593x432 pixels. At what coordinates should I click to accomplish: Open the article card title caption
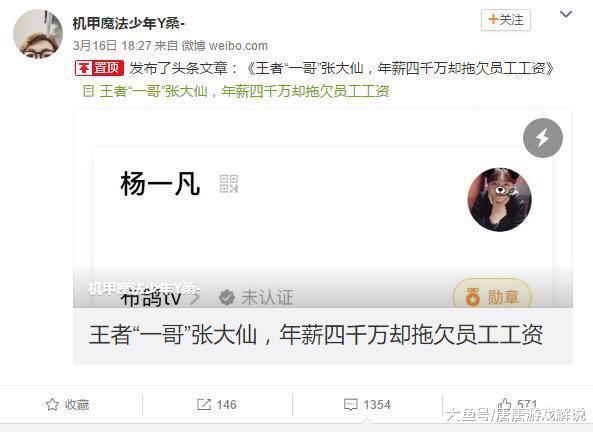pos(316,335)
